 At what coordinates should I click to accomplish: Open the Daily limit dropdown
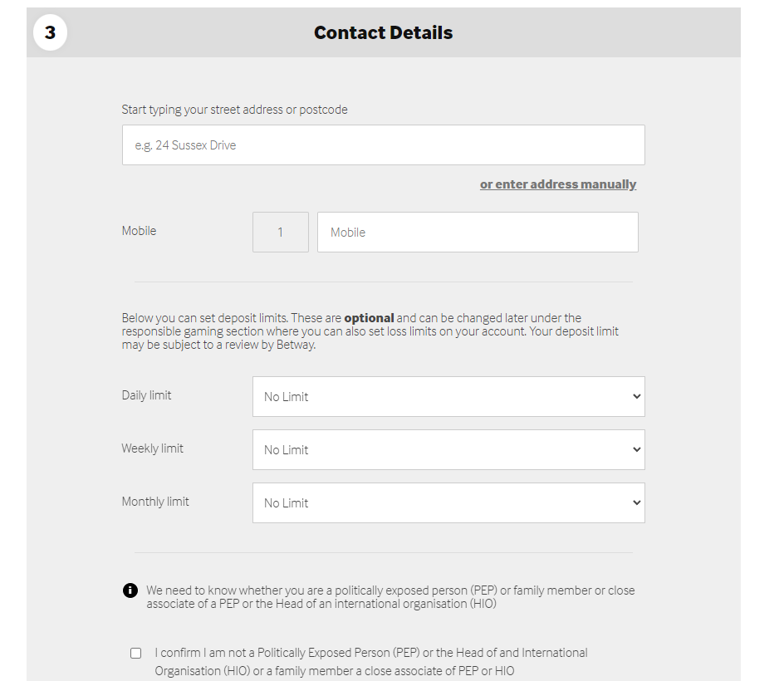coord(448,396)
